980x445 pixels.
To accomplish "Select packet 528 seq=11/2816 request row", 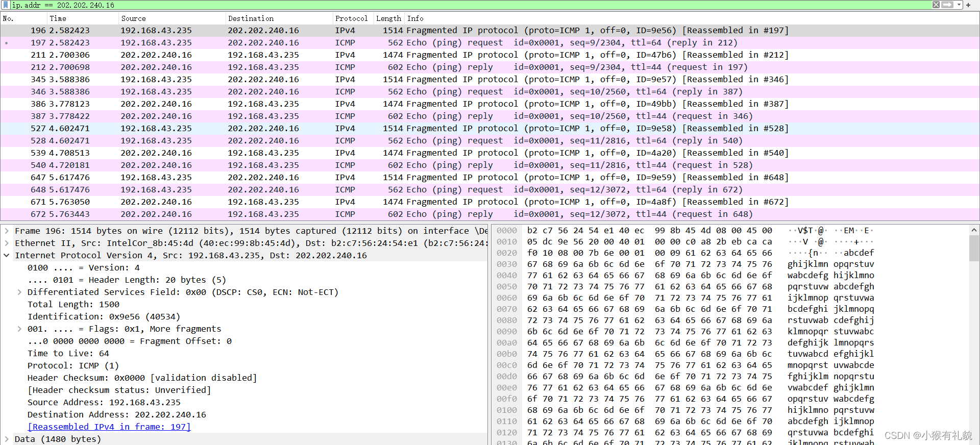I will pos(489,141).
